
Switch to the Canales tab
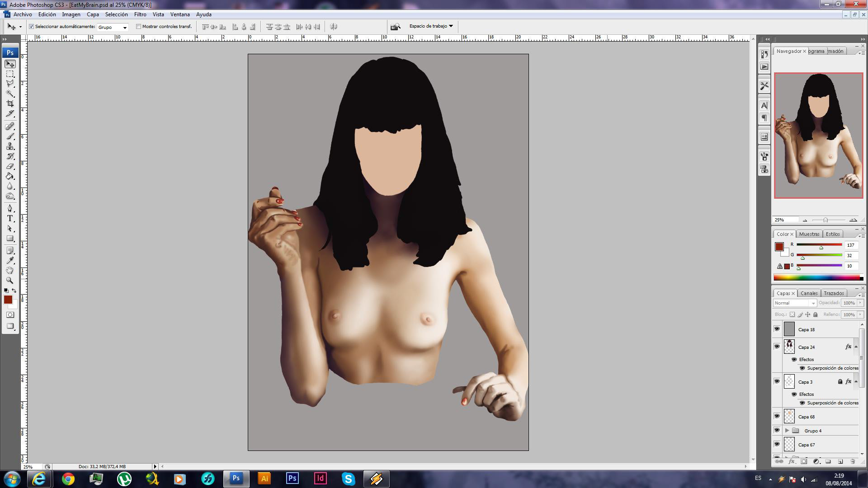point(809,293)
